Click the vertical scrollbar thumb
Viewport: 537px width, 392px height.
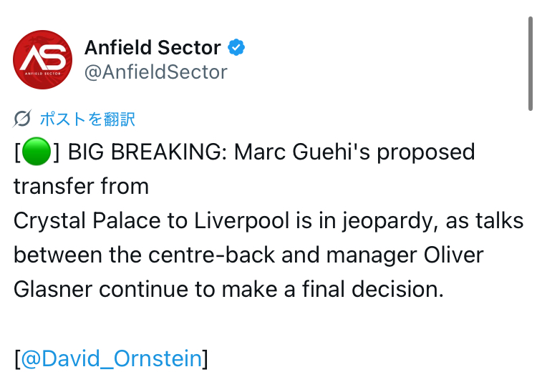pyautogui.click(x=530, y=64)
